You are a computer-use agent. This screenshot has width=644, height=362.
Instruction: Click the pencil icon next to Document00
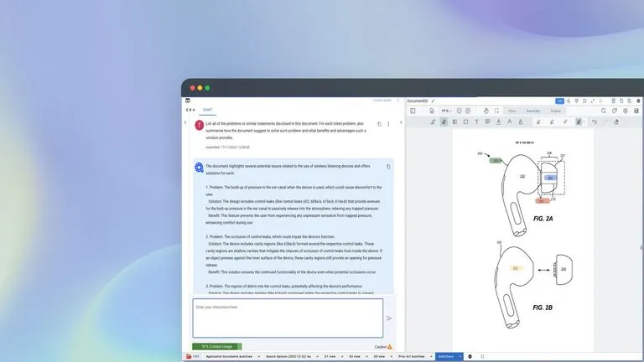pos(433,101)
